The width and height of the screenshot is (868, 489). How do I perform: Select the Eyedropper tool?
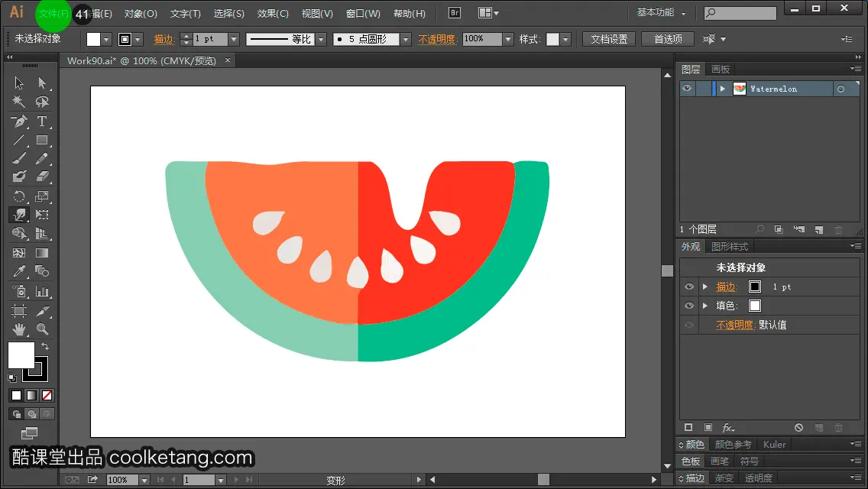[x=19, y=271]
